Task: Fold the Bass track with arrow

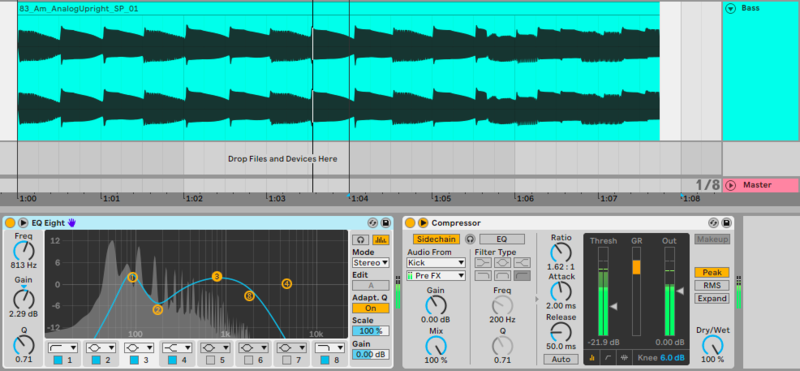Action: pyautogui.click(x=731, y=9)
